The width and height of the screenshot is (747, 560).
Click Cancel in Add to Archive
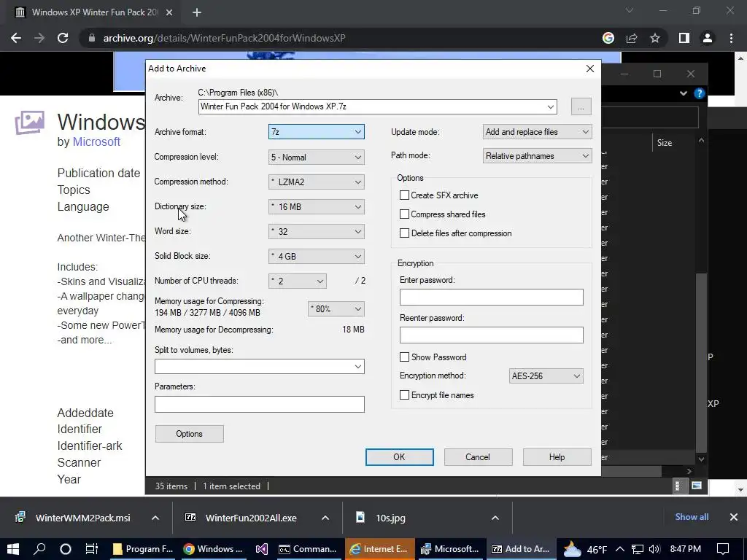tap(478, 457)
